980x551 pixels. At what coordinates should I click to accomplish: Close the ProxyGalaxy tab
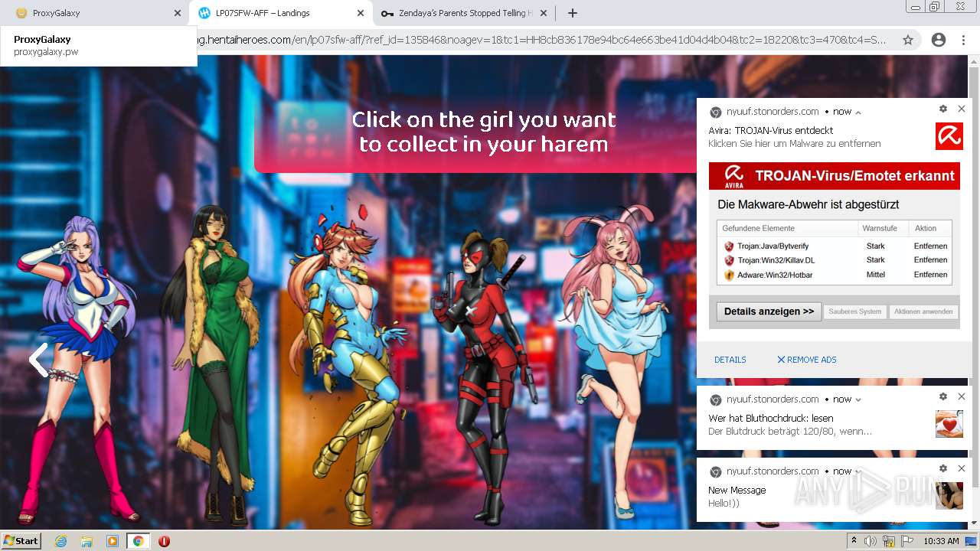pyautogui.click(x=178, y=13)
